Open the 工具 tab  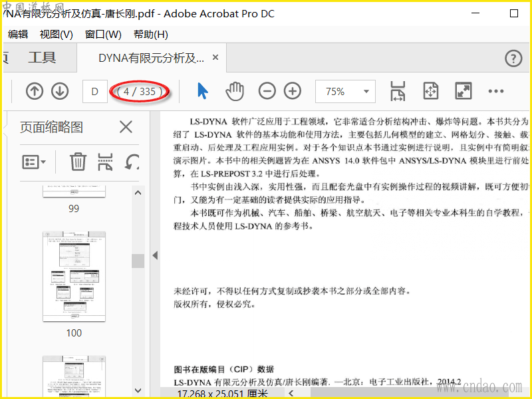point(42,58)
